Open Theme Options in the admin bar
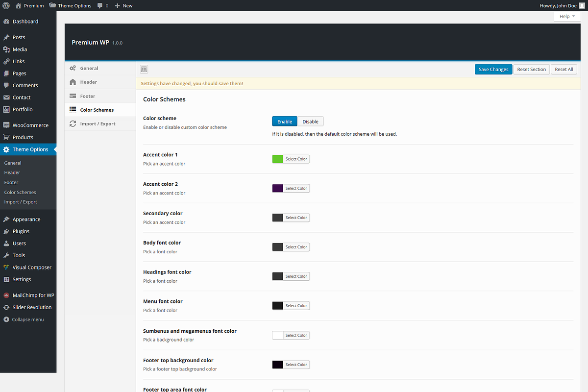588x392 pixels. [x=70, y=6]
